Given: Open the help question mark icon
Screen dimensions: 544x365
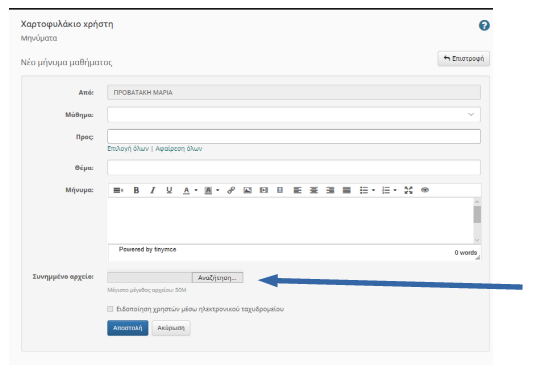Looking at the screenshot, I should [x=484, y=25].
